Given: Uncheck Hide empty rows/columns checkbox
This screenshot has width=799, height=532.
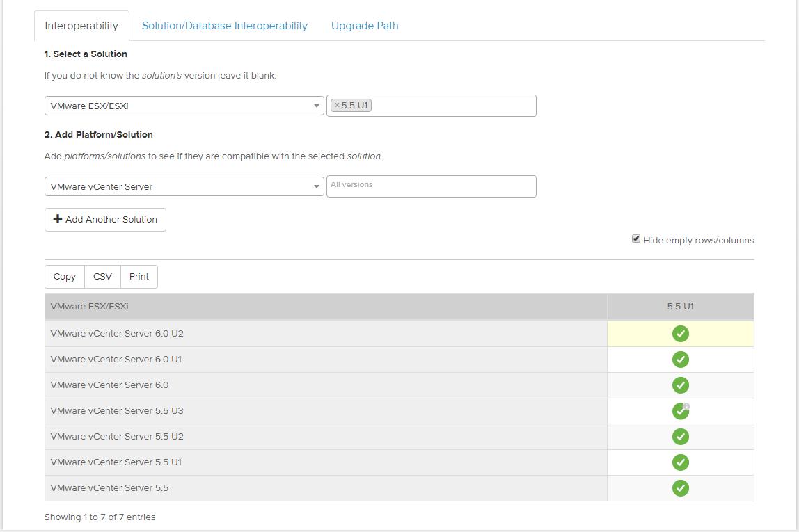Looking at the screenshot, I should point(636,239).
